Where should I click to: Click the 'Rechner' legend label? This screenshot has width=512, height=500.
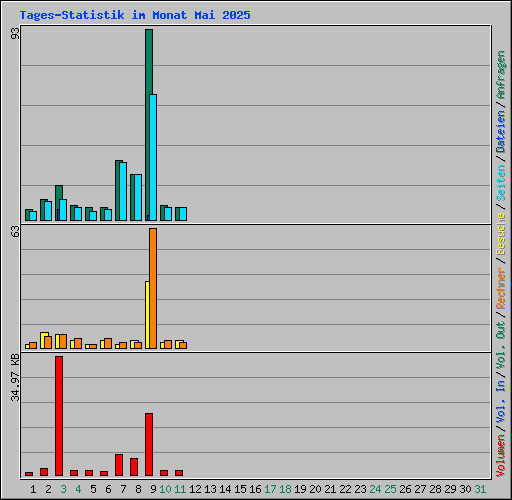click(x=501, y=288)
